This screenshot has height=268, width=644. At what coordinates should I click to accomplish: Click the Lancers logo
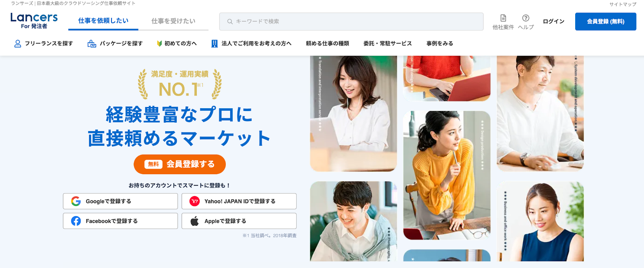[x=34, y=21]
